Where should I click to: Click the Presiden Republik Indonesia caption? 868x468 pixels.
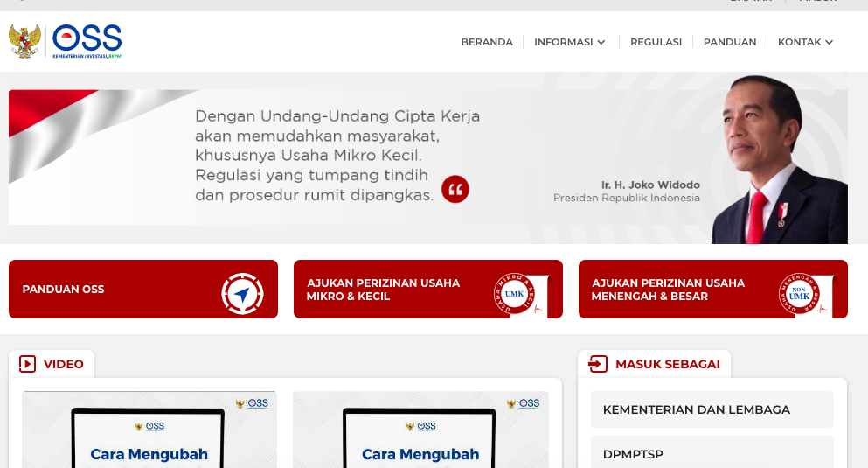(x=627, y=198)
